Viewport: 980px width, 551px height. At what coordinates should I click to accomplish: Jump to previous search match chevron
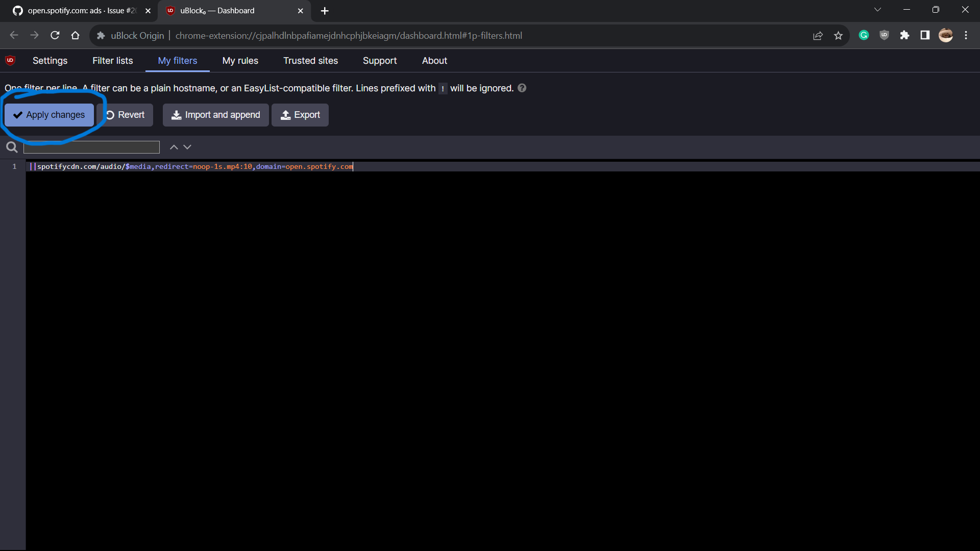(174, 147)
